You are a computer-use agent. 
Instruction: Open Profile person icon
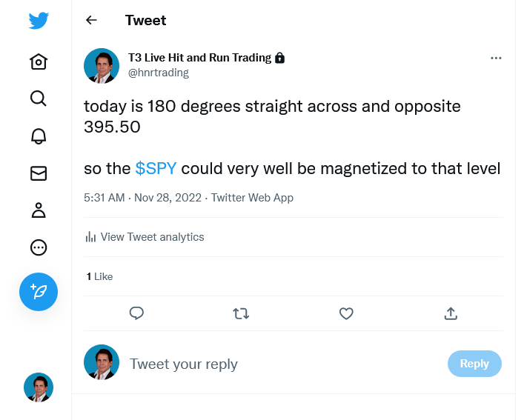pos(39,210)
